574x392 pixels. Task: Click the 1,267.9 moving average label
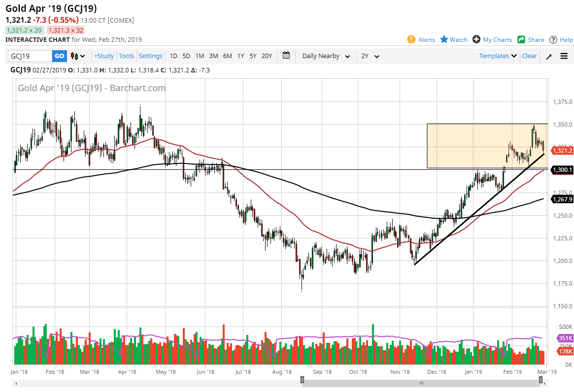pyautogui.click(x=562, y=199)
